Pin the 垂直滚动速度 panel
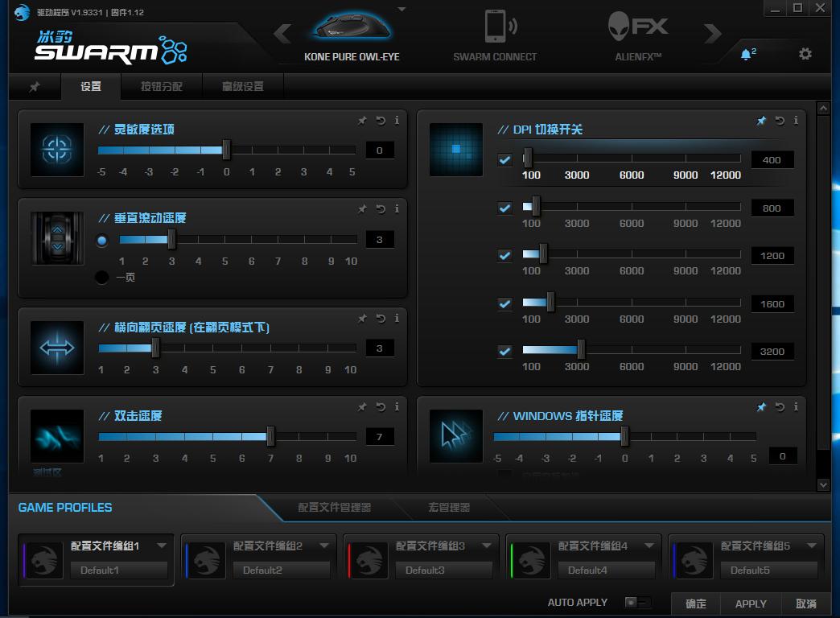The width and height of the screenshot is (840, 618). point(363,209)
